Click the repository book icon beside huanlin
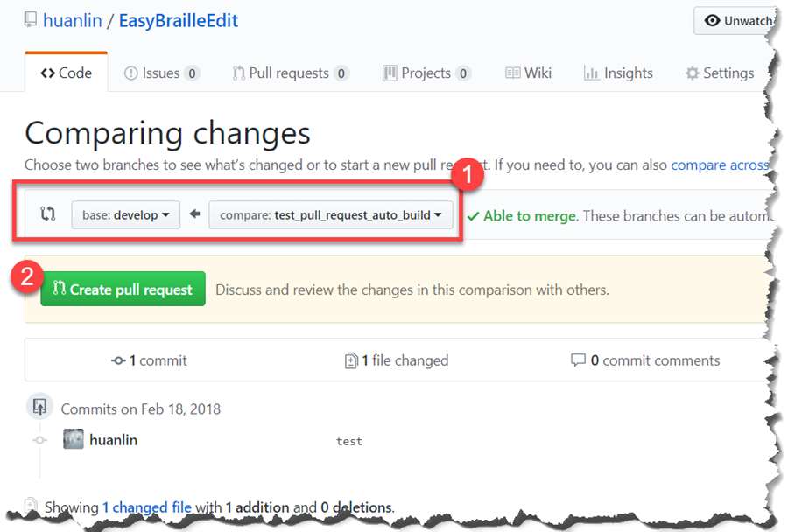 31,19
